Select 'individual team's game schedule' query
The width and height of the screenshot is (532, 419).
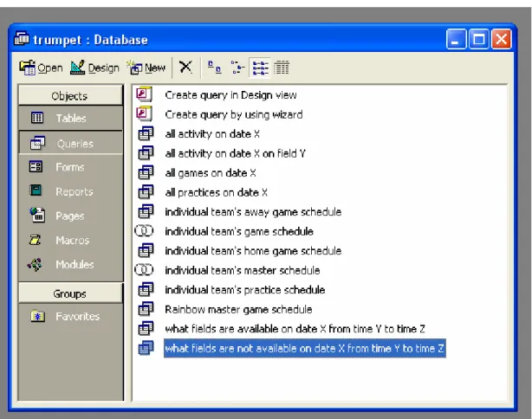click(x=239, y=231)
